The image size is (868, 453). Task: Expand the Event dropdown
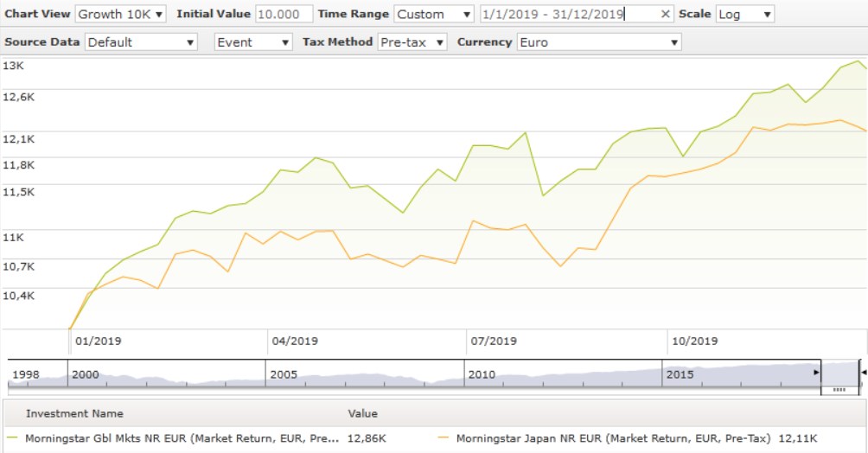pos(253,42)
